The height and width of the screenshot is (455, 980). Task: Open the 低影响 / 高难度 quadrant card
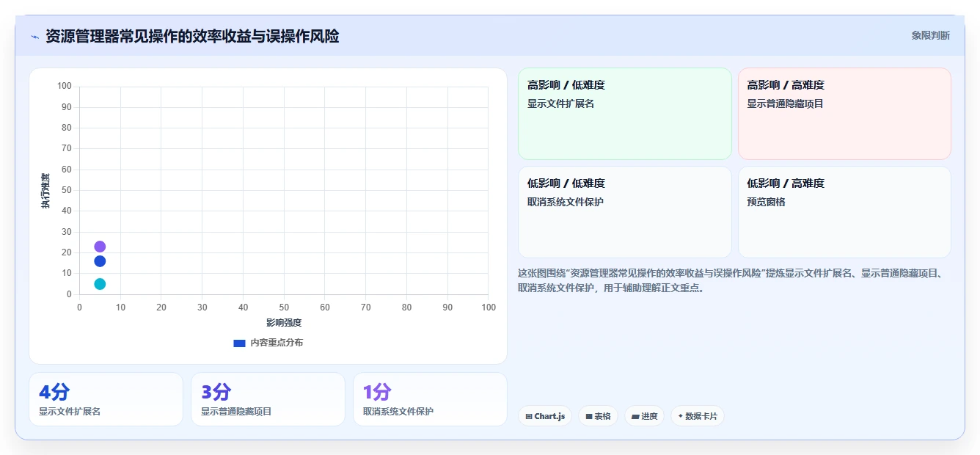tap(844, 212)
